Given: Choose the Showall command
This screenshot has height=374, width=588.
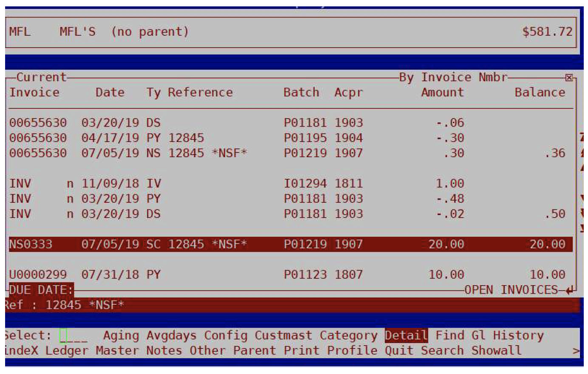Looking at the screenshot, I should tap(496, 351).
